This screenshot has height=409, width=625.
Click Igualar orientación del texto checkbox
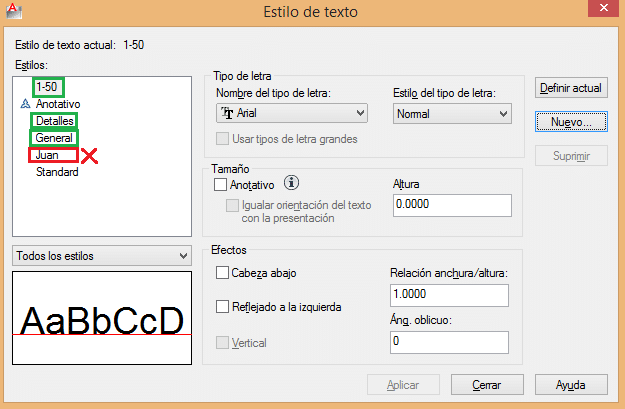point(232,205)
